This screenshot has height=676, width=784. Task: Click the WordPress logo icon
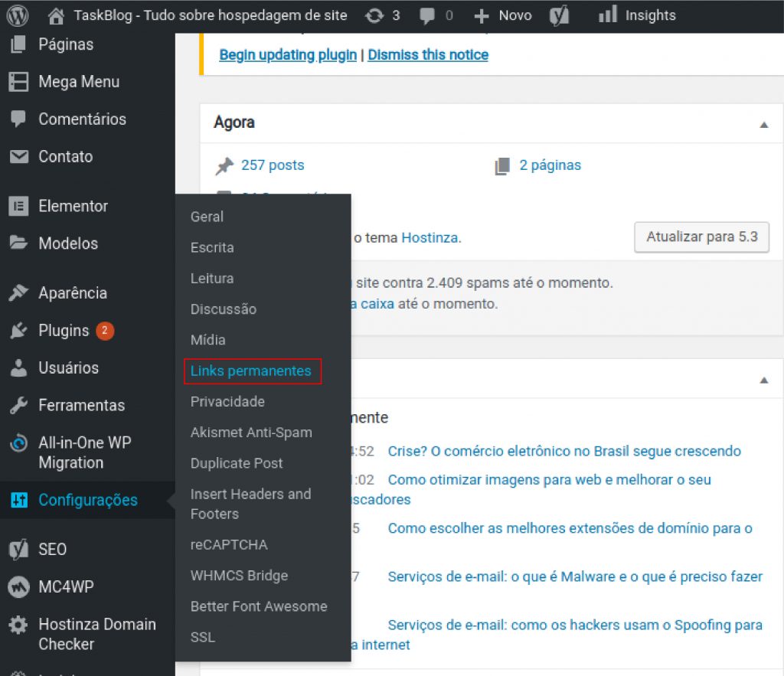coord(17,15)
